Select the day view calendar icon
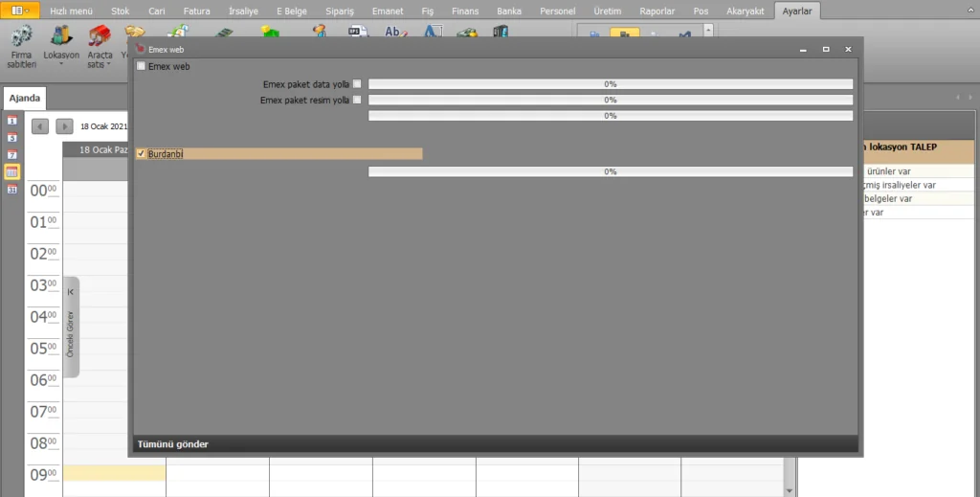The image size is (980, 497). [x=11, y=120]
